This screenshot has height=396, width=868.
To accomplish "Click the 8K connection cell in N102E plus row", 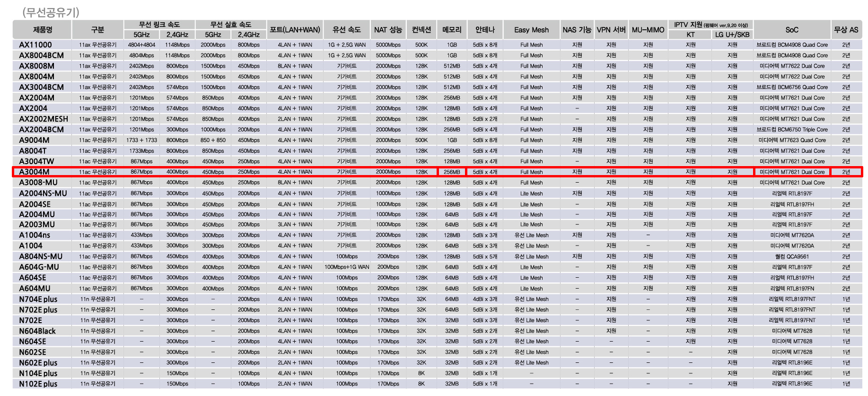I will pos(421,384).
